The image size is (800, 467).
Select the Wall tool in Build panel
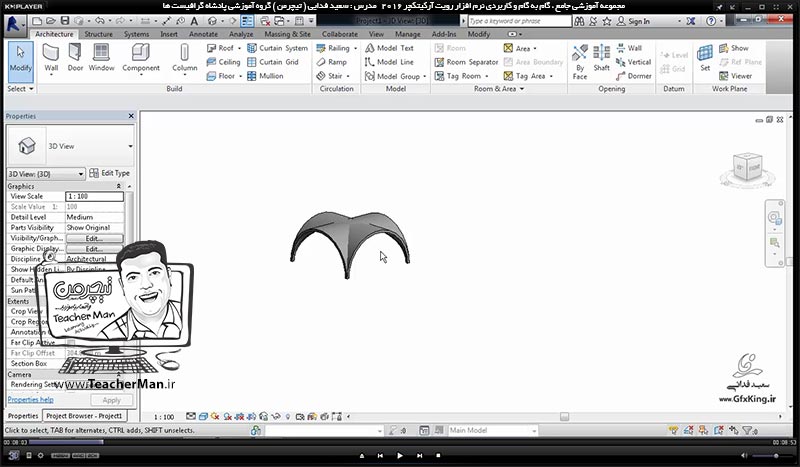(51, 58)
